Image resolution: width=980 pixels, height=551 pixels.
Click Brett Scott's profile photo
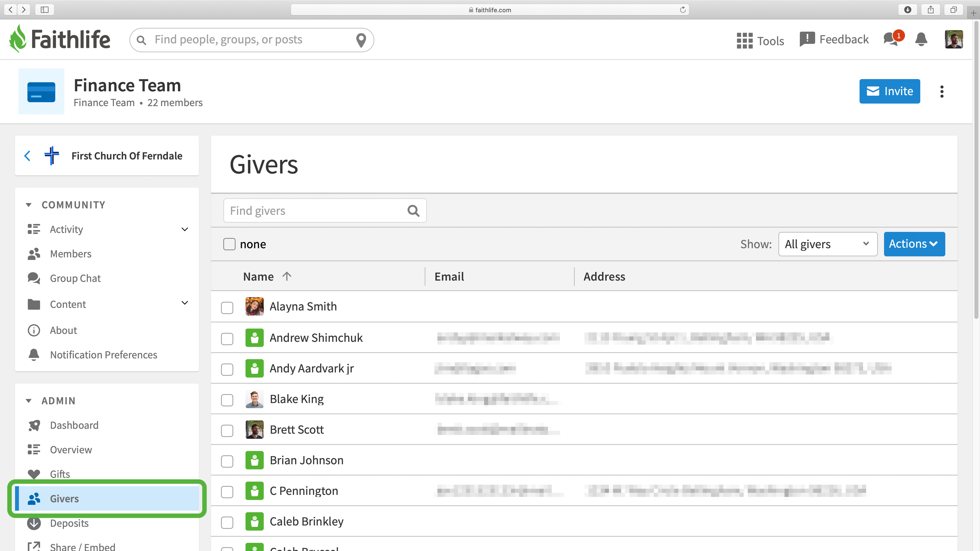click(254, 430)
